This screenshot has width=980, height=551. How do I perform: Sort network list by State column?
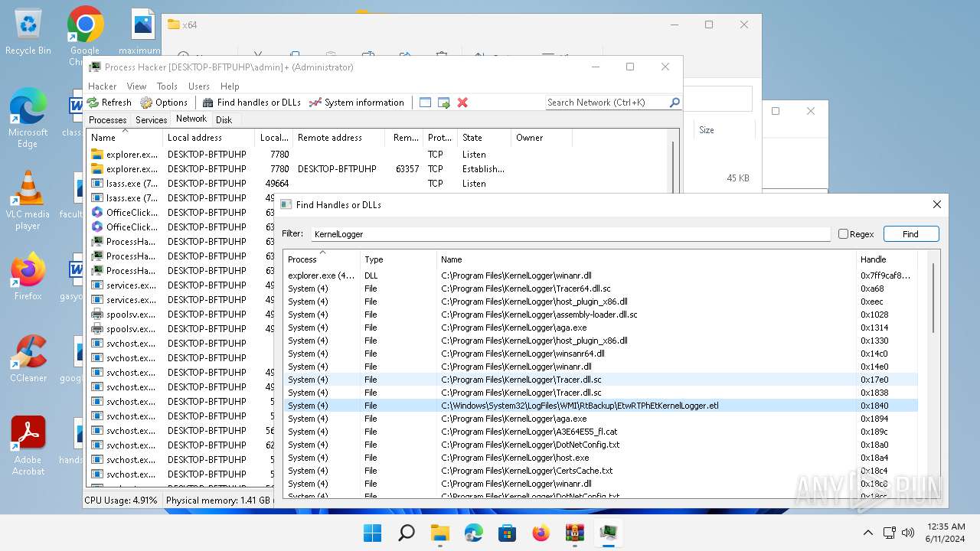tap(484, 138)
